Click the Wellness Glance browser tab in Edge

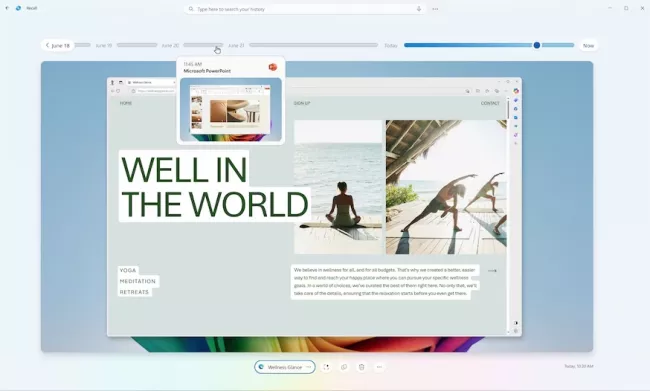[x=151, y=83]
